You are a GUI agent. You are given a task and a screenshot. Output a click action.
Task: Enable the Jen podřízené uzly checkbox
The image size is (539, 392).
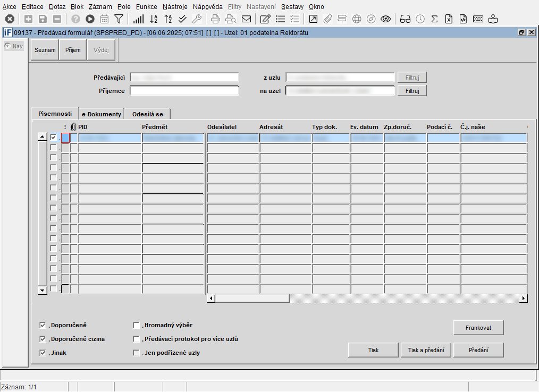pos(136,353)
